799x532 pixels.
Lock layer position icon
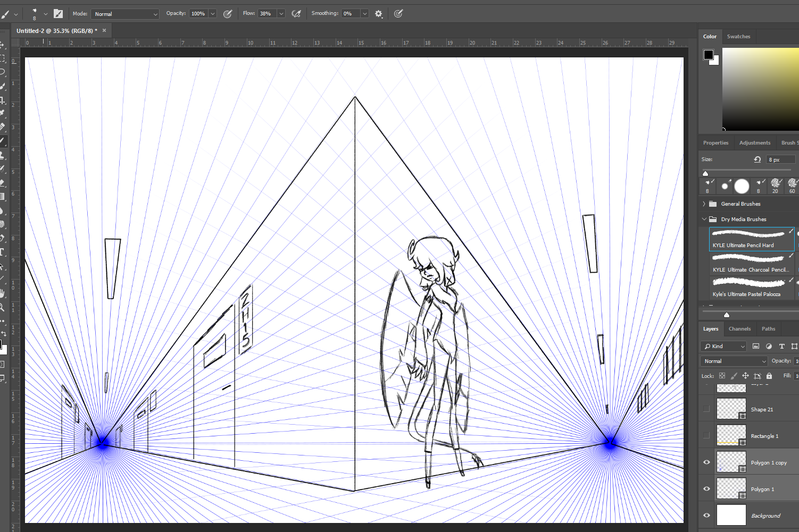[x=745, y=376]
